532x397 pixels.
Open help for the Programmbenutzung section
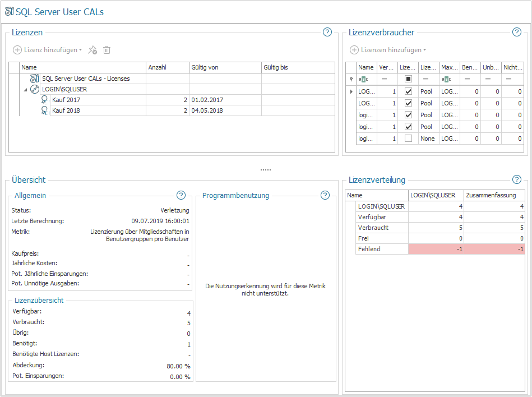(x=325, y=195)
